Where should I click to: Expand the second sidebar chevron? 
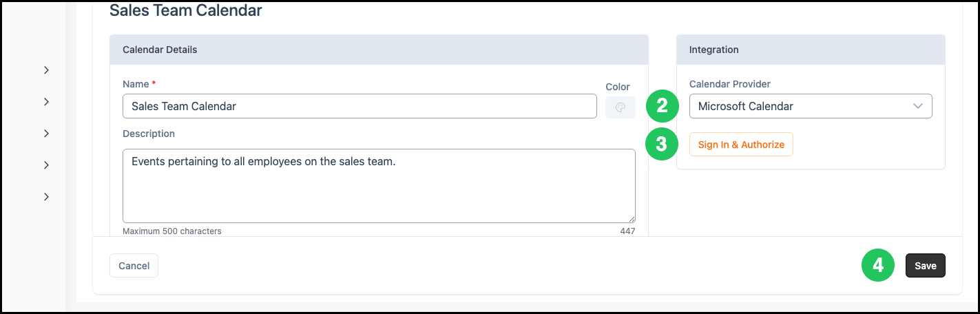click(x=46, y=102)
